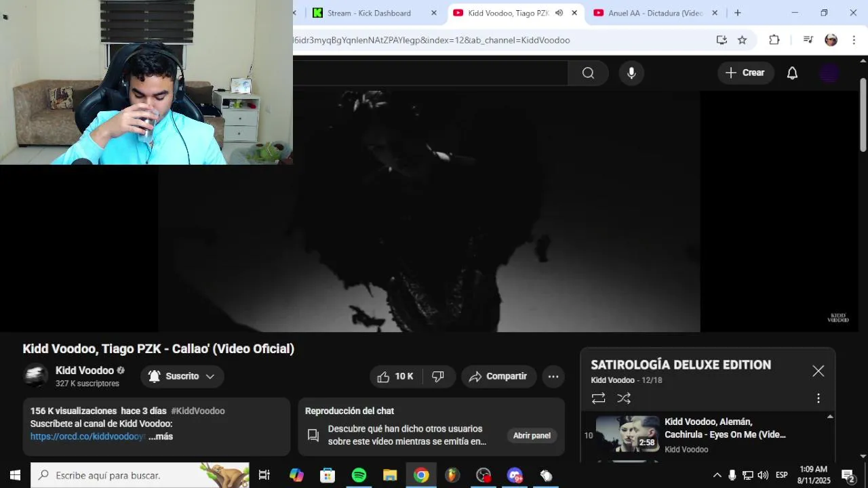The height and width of the screenshot is (488, 868).
Task: Open Windows notification center
Action: point(848,475)
